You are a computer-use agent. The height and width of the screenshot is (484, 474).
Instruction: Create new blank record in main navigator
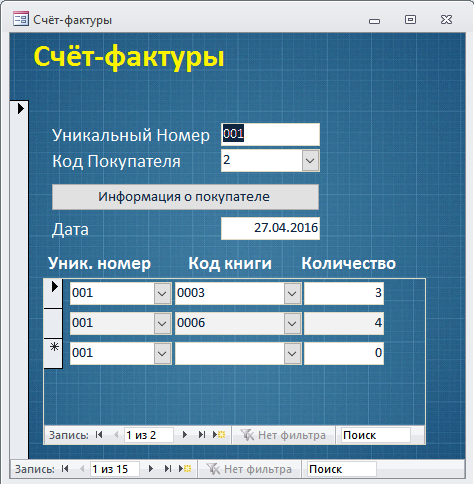pyautogui.click(x=185, y=469)
